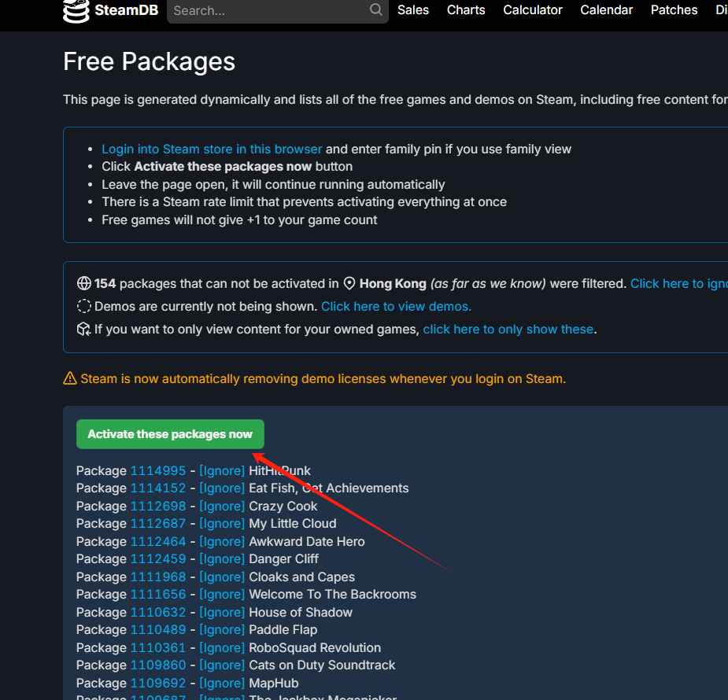This screenshot has width=728, height=700.
Task: Click the Steam rate limit instruction text
Action: 304,202
